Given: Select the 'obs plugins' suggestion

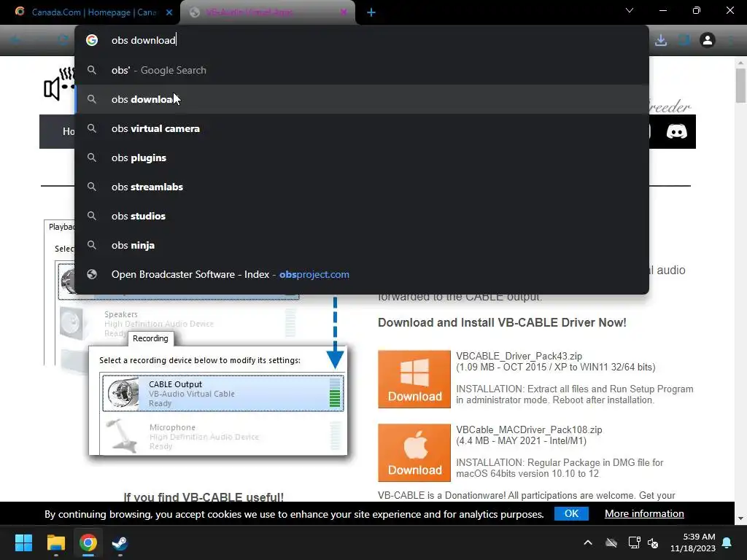Looking at the screenshot, I should point(362,157).
